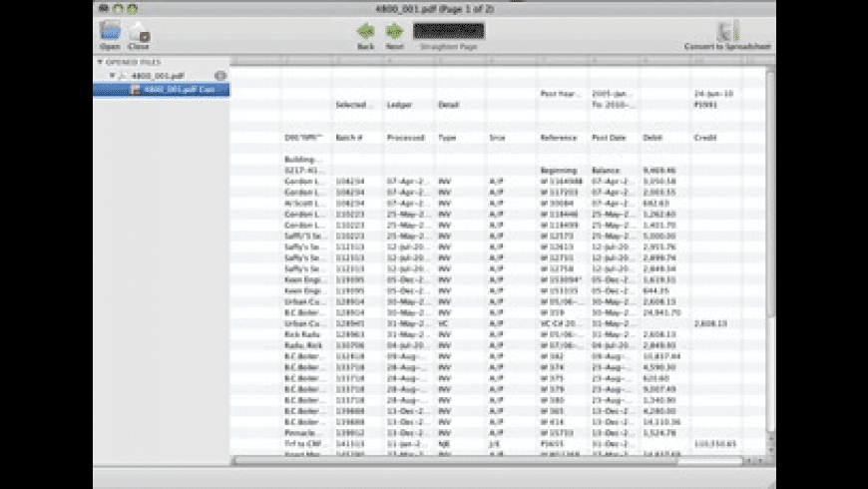
Task: Click the 'Debit' header cell
Action: [x=652, y=138]
